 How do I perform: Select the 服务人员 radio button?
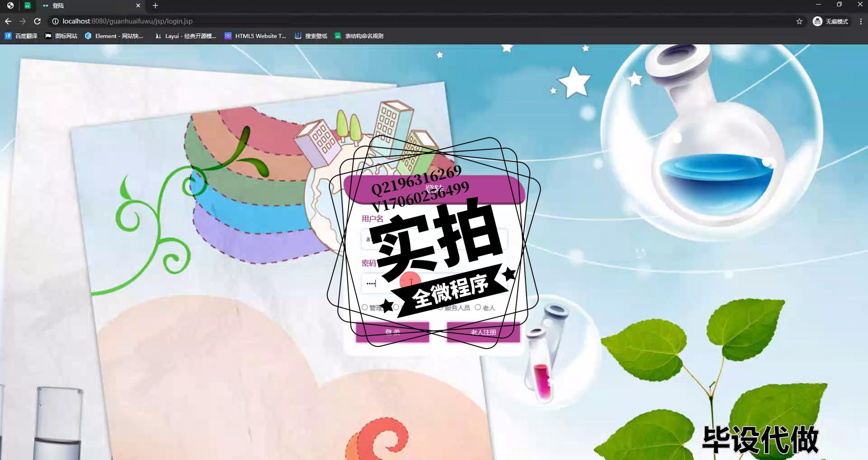[x=440, y=307]
